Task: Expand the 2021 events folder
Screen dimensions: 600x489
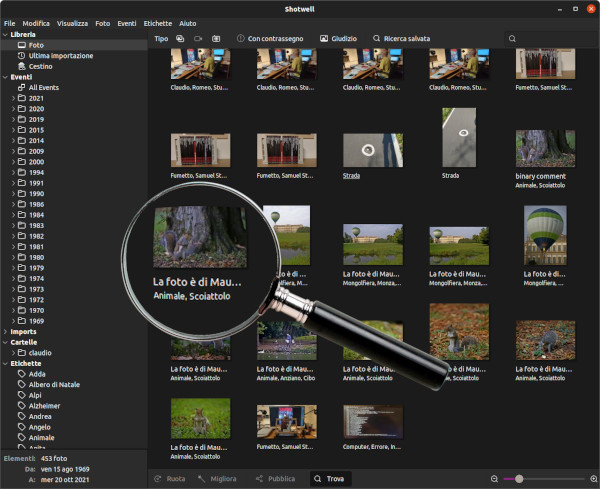Action: coord(13,99)
